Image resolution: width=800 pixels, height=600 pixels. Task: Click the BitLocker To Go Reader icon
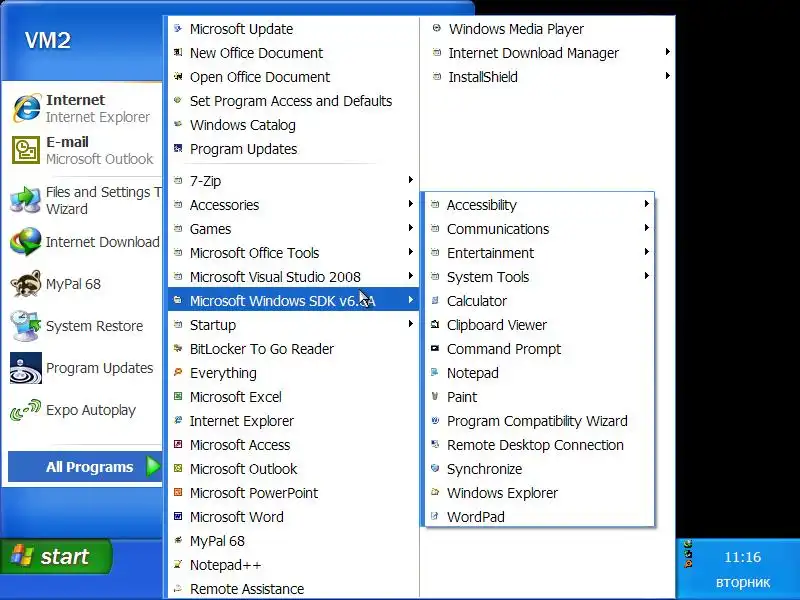click(x=178, y=348)
